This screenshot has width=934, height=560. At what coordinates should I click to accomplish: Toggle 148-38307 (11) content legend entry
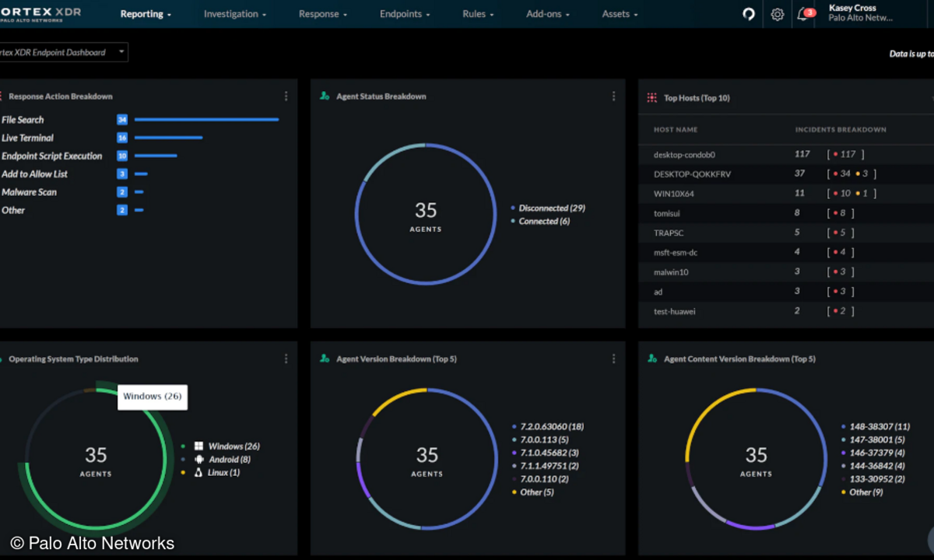click(876, 427)
